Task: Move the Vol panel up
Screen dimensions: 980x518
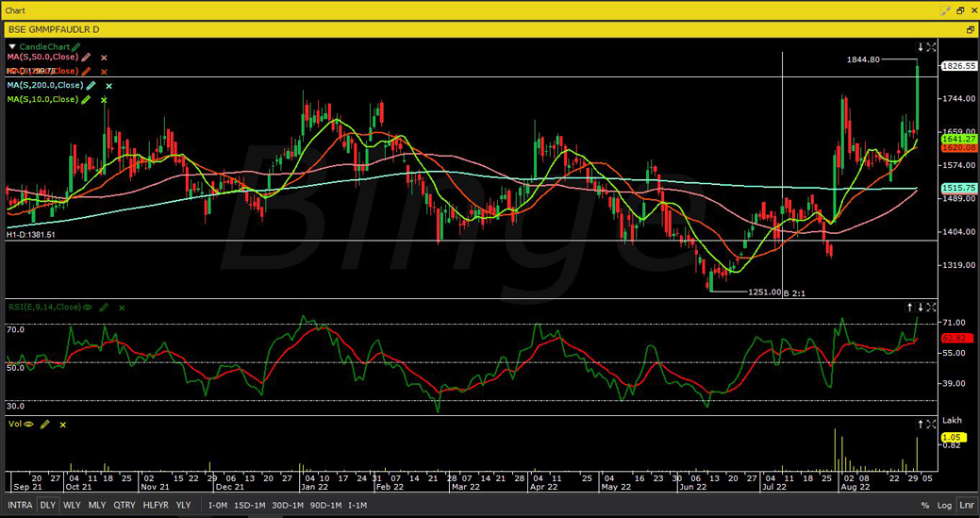Action: pyautogui.click(x=921, y=425)
